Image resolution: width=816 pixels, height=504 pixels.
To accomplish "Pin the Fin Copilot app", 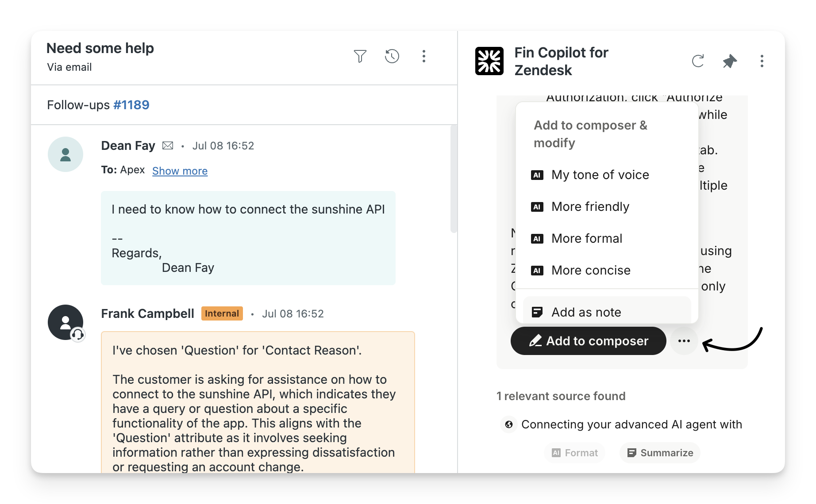I will (x=730, y=61).
